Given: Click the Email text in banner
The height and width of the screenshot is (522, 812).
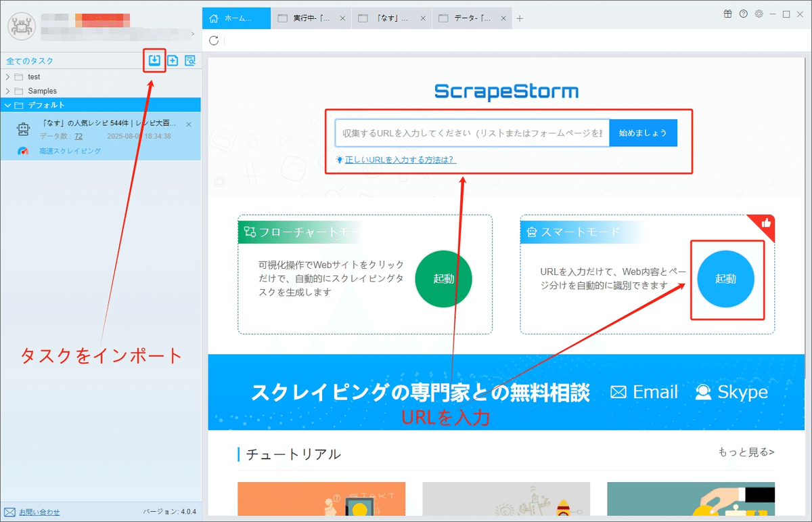Looking at the screenshot, I should click(x=655, y=392).
